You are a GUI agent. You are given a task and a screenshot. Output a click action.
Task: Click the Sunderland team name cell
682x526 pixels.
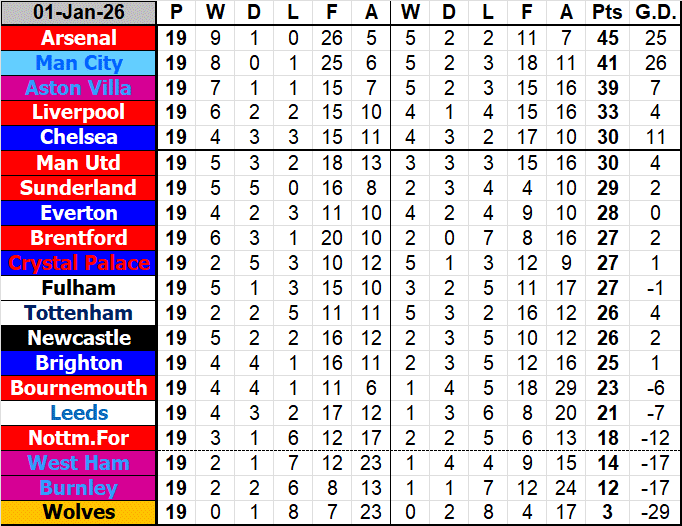pyautogui.click(x=79, y=188)
